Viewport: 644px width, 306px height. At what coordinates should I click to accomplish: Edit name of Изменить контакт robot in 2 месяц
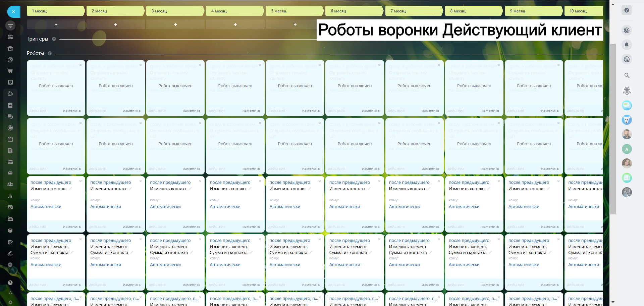click(x=130, y=189)
